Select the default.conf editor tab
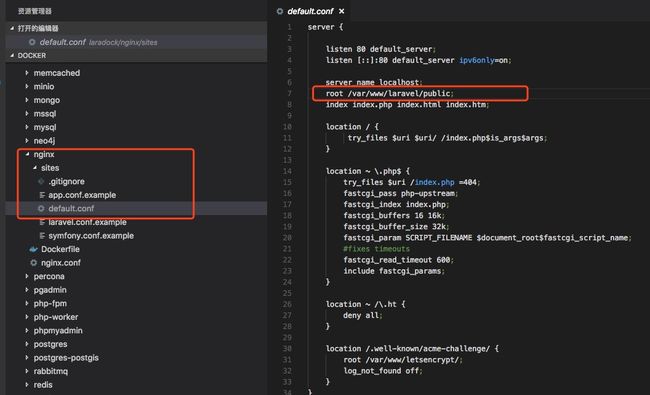This screenshot has height=395, width=650. point(310,11)
